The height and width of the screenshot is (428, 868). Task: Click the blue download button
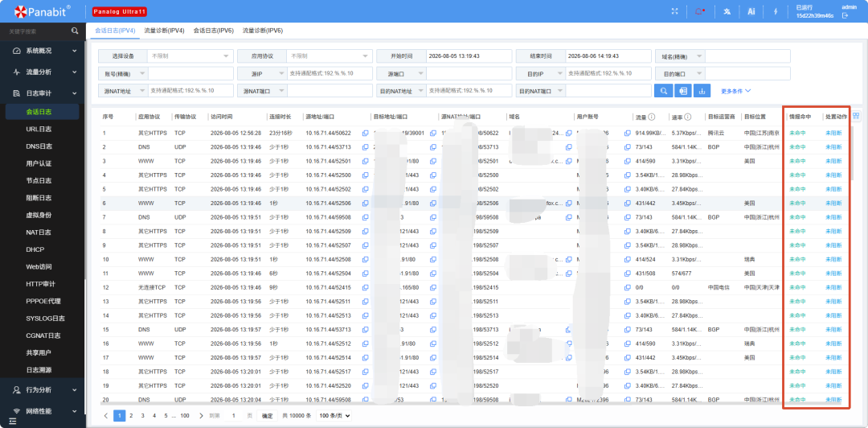[x=702, y=90]
